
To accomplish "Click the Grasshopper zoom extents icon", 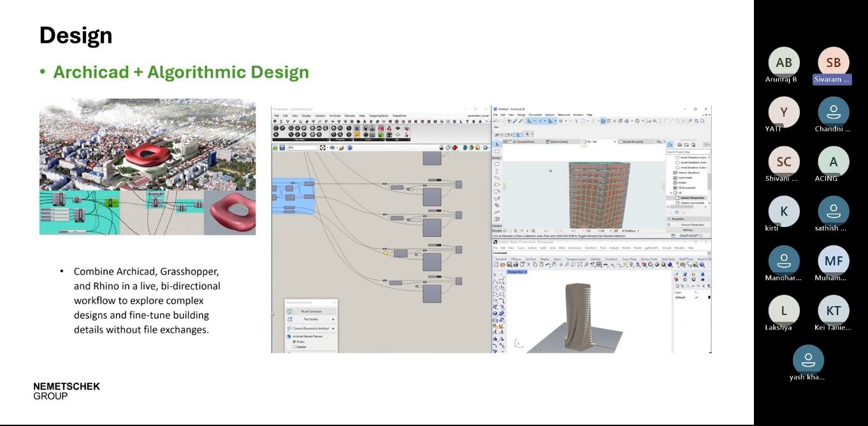I will pyautogui.click(x=324, y=148).
